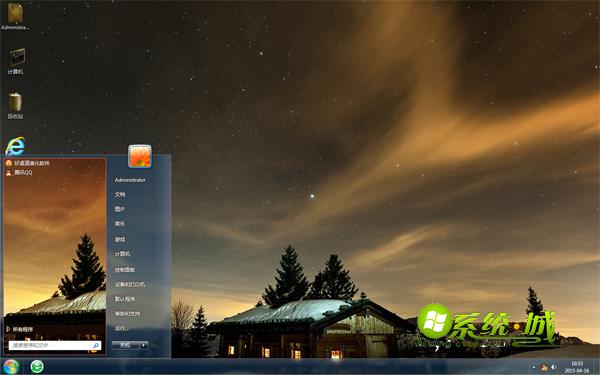Open 腾讯QQ from the Start menu
The height and width of the screenshot is (375, 600).
19,173
